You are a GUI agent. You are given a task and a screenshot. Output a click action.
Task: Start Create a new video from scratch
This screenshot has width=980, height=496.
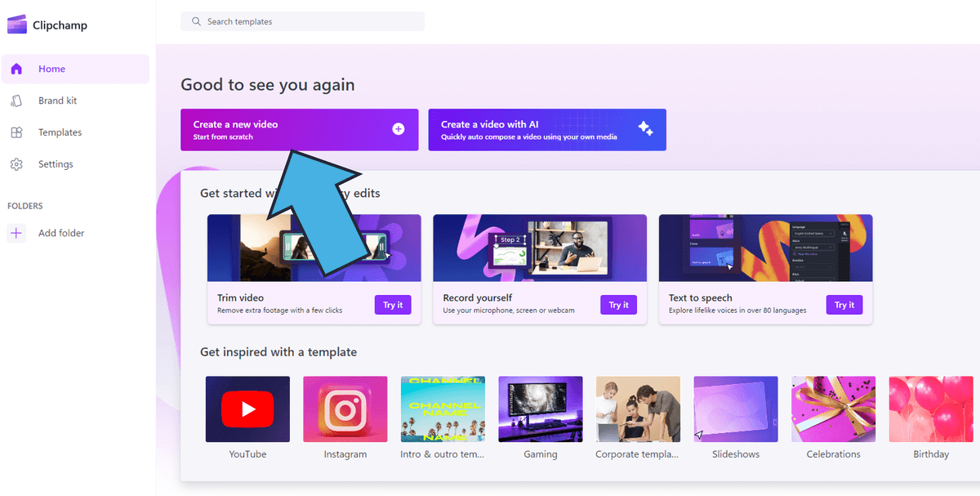[x=299, y=130]
